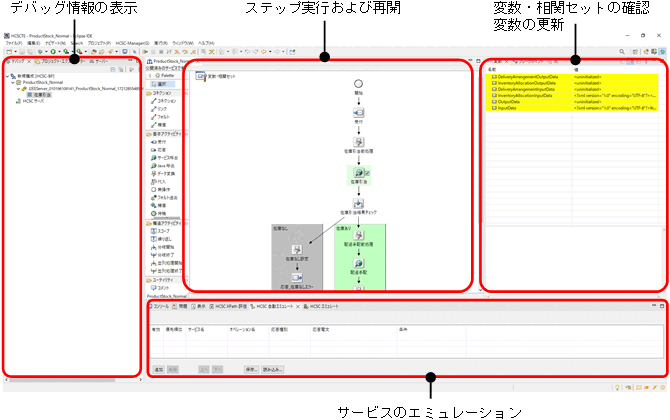Click the Open Perspective icon at top right
Viewport: 670px width, 420px height.
coord(635,52)
